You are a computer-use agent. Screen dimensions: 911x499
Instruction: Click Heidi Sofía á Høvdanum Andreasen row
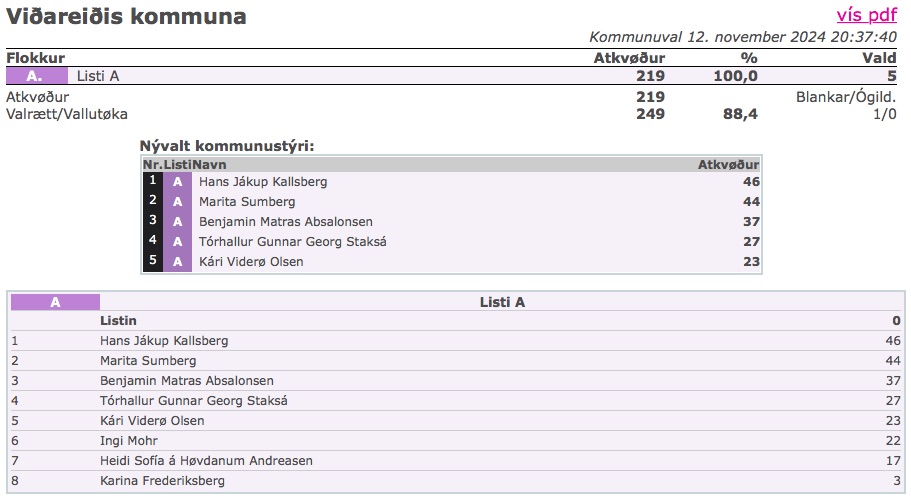point(206,461)
